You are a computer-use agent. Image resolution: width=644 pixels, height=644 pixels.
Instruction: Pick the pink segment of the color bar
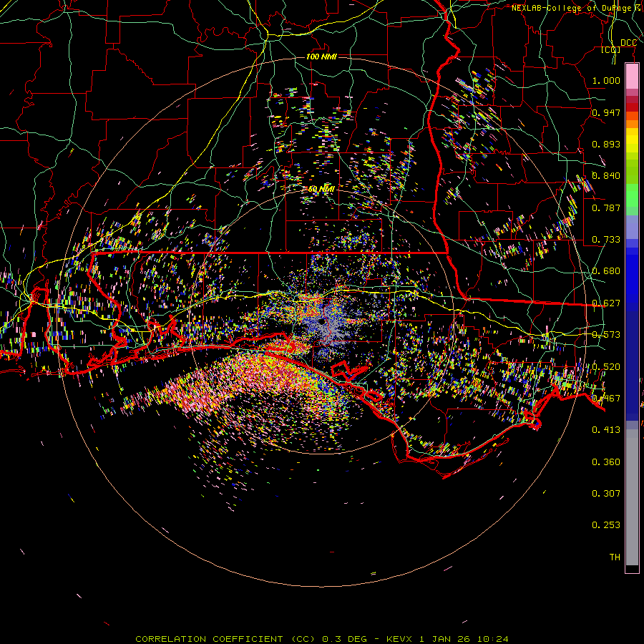(632, 77)
